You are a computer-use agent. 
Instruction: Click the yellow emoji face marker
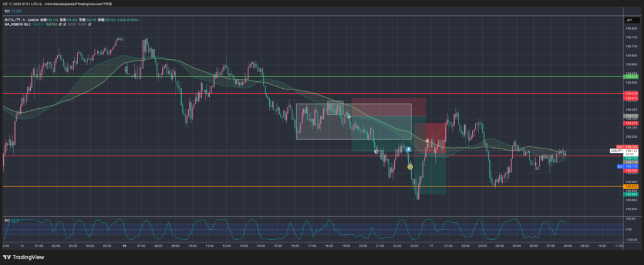[x=410, y=167]
